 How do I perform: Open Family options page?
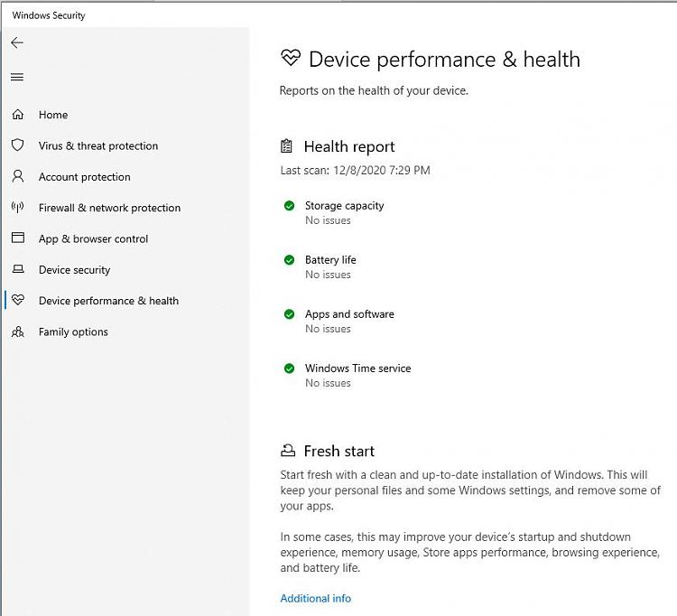[x=73, y=331]
